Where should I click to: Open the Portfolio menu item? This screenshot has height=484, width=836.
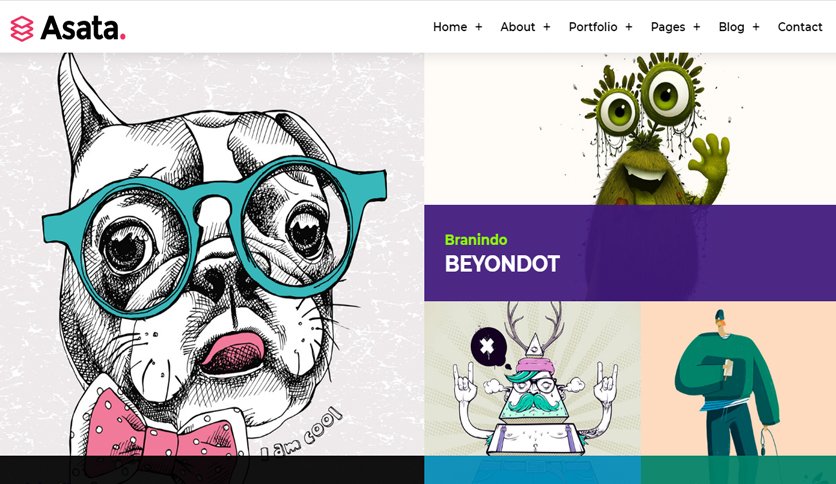pyautogui.click(x=593, y=27)
